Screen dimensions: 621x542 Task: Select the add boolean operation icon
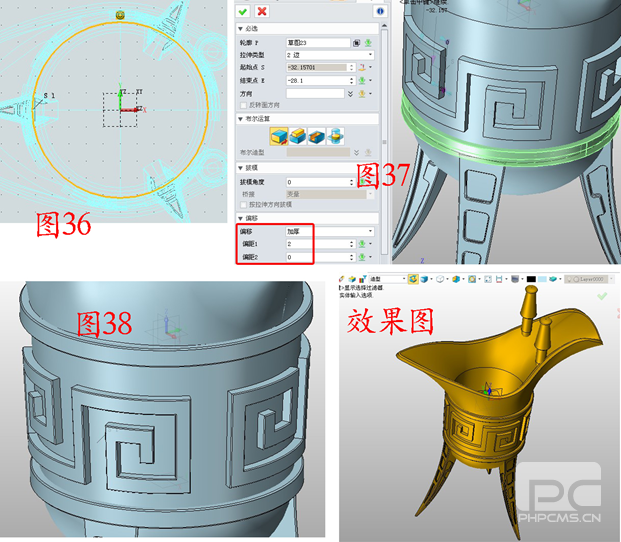(298, 134)
